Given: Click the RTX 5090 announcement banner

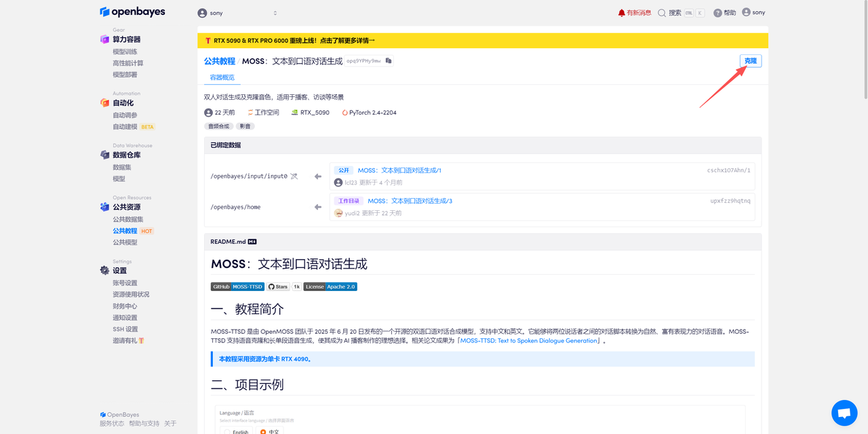Looking at the screenshot, I should coord(483,41).
